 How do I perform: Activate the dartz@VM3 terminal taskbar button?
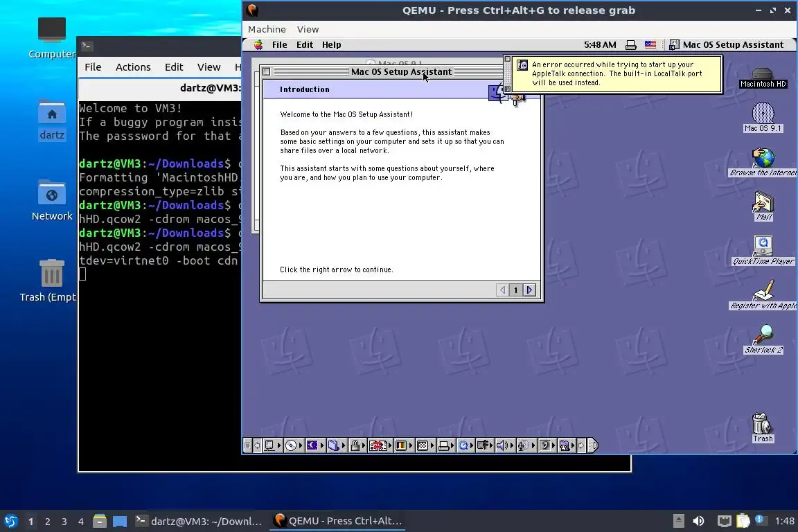[199, 521]
